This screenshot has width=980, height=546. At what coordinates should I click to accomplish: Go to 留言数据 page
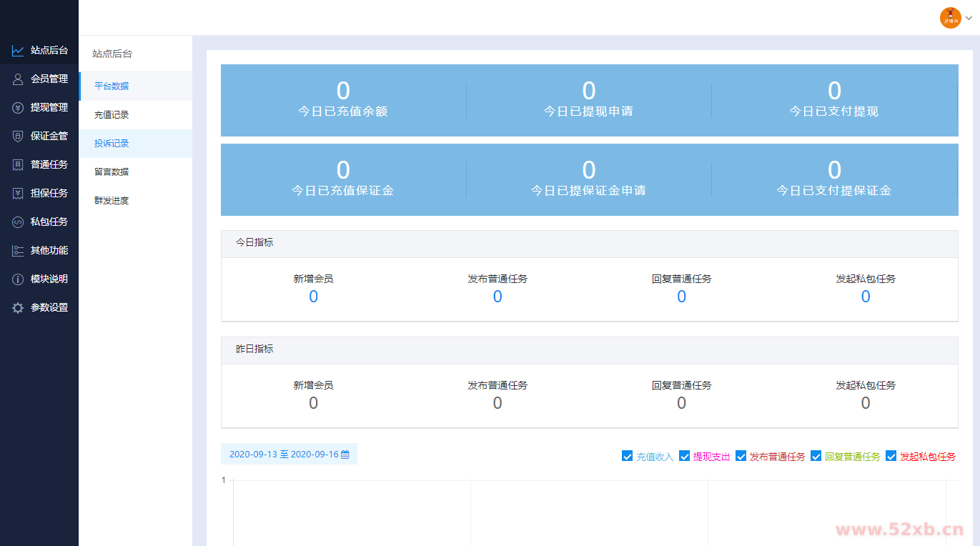click(112, 172)
